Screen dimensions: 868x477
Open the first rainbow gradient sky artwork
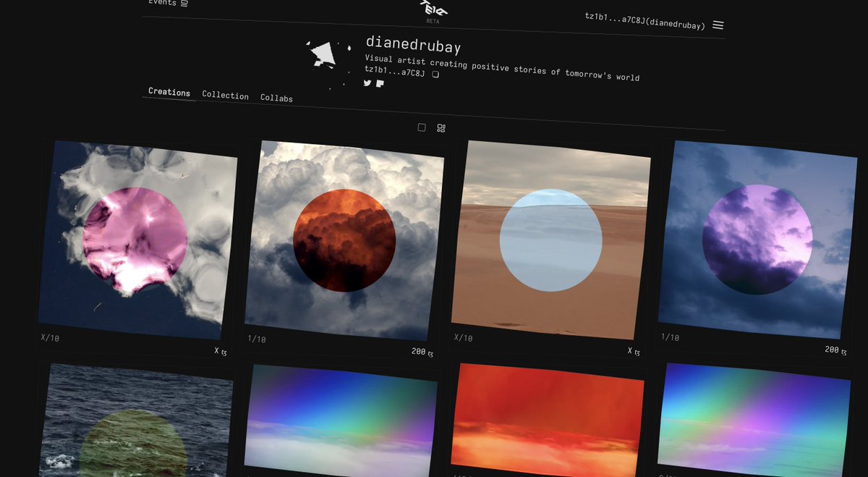341,421
